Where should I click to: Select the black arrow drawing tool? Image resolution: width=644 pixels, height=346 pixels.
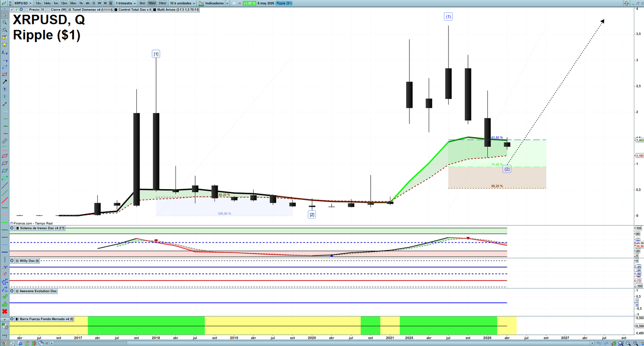click(x=5, y=82)
